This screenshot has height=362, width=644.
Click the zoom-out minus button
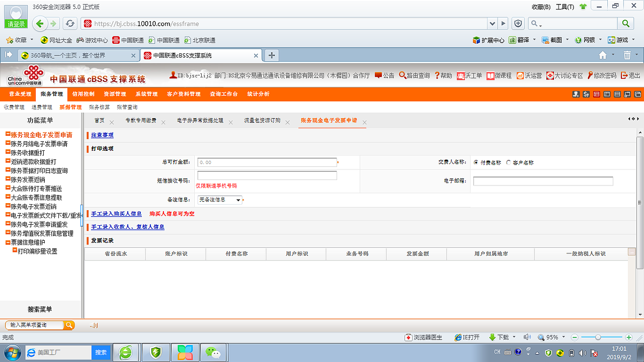(575, 337)
